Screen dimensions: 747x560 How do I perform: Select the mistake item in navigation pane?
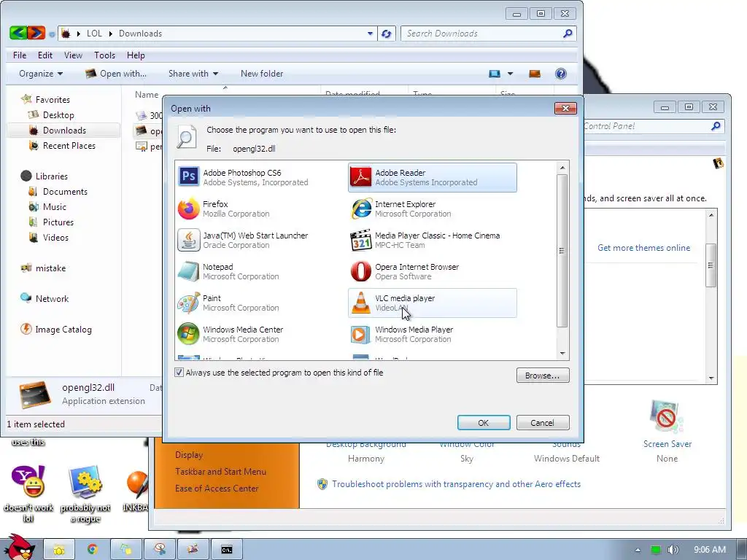point(50,268)
